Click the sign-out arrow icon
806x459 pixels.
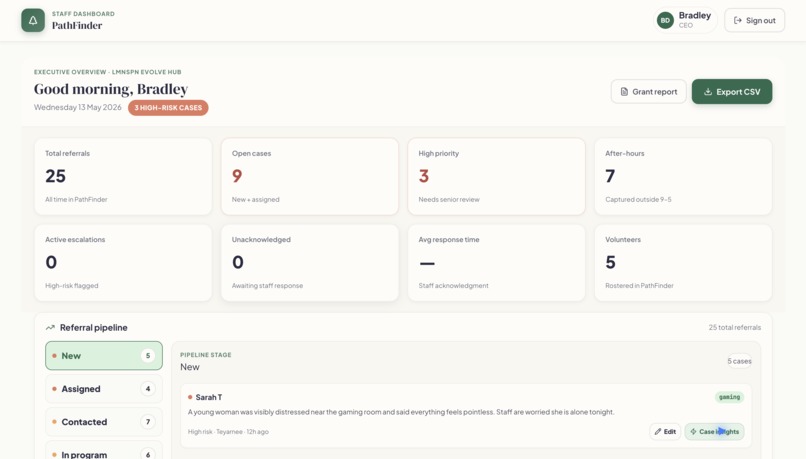coord(738,21)
